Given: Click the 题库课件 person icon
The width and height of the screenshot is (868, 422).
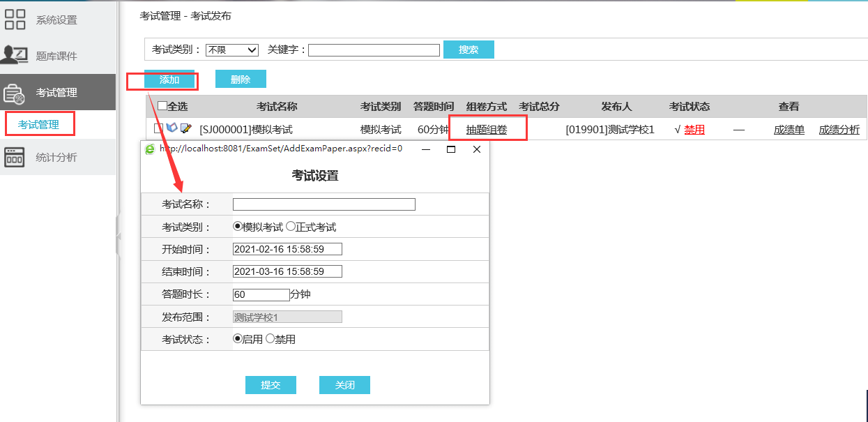Looking at the screenshot, I should click(x=15, y=56).
